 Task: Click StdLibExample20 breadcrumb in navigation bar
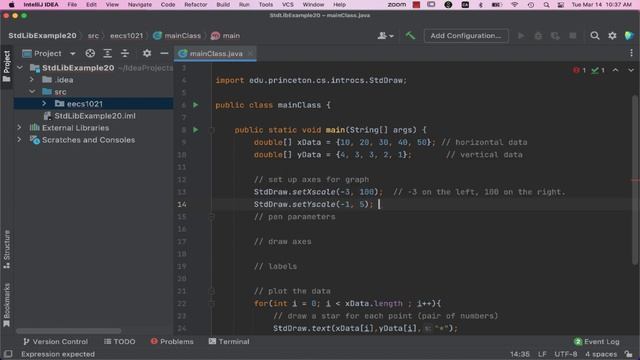pyautogui.click(x=42, y=36)
